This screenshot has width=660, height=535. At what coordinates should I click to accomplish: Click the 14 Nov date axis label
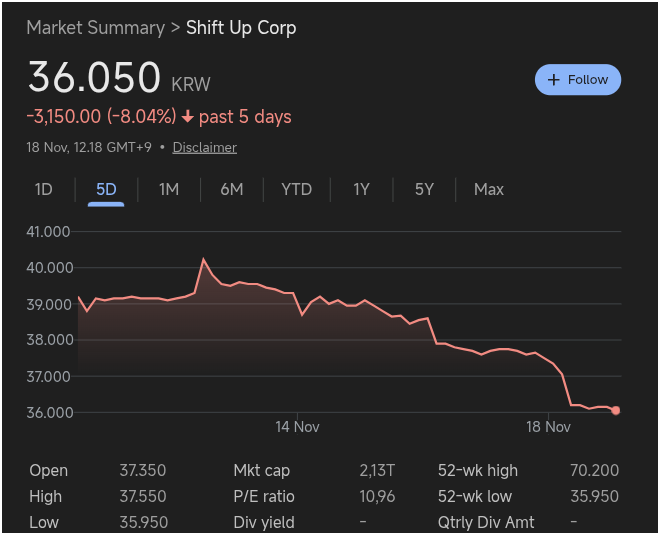click(297, 427)
